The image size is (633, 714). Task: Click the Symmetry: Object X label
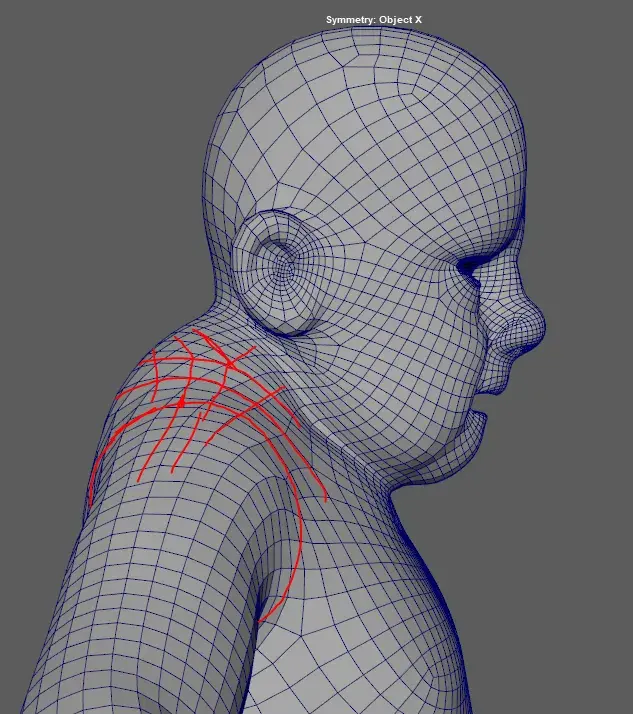tap(381, 20)
